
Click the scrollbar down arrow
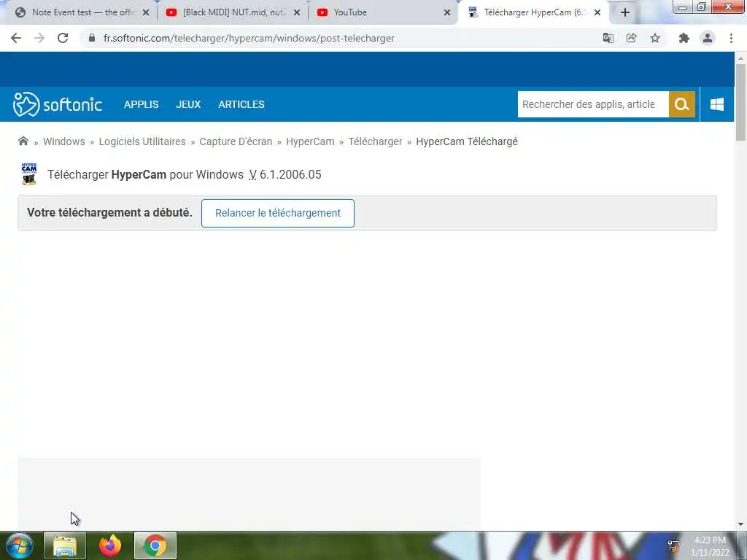(x=740, y=524)
